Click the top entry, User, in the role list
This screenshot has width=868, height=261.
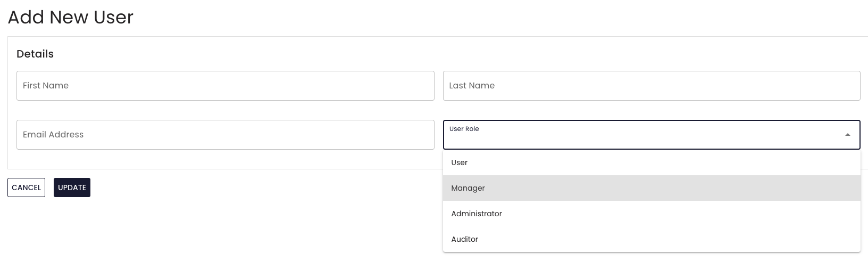[652, 162]
